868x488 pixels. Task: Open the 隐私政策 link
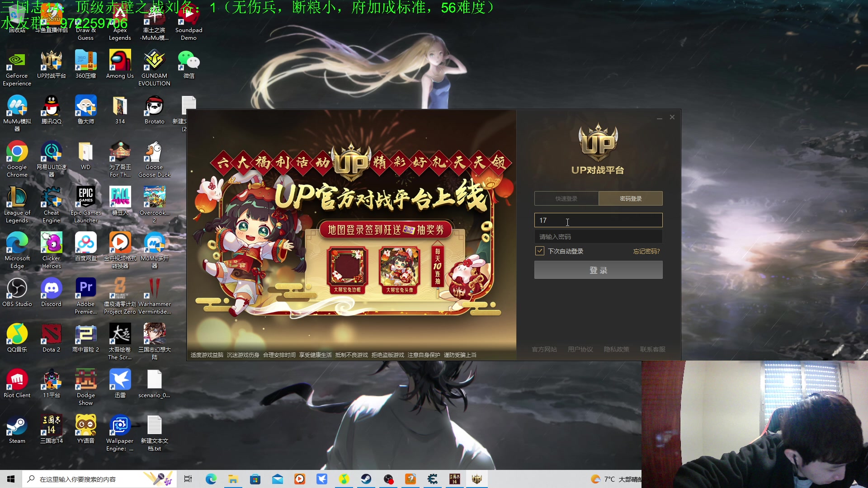coord(617,349)
